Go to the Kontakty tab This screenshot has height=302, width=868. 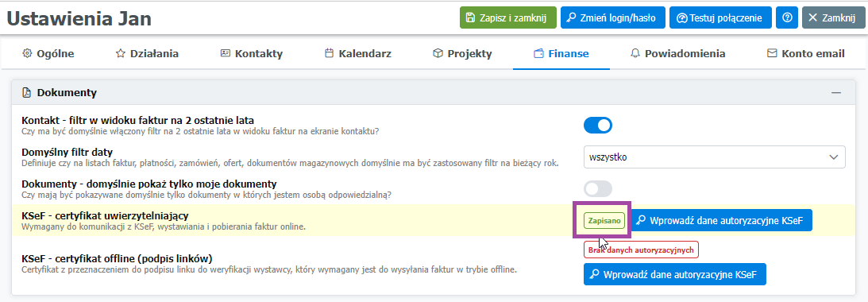(x=252, y=54)
